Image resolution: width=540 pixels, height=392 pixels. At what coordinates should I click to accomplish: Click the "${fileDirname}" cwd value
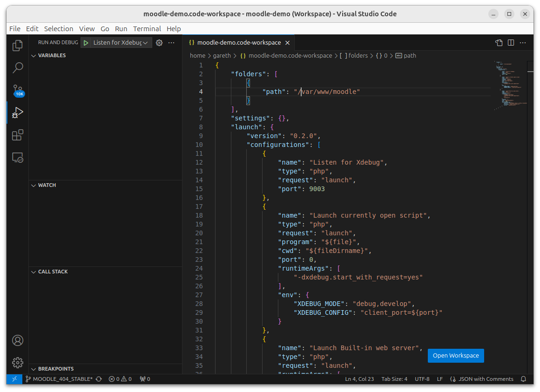(337, 251)
